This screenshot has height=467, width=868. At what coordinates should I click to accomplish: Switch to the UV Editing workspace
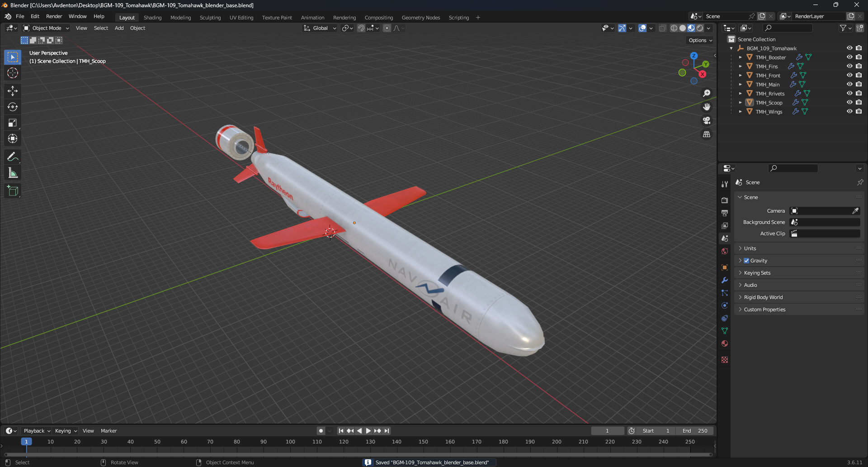point(241,18)
